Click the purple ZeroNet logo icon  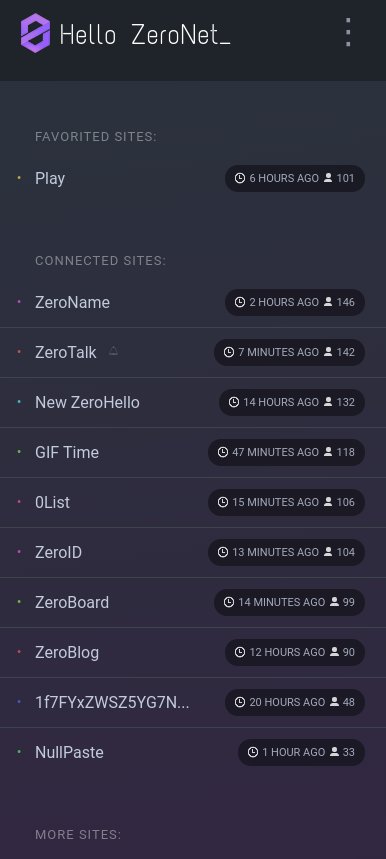coord(36,33)
